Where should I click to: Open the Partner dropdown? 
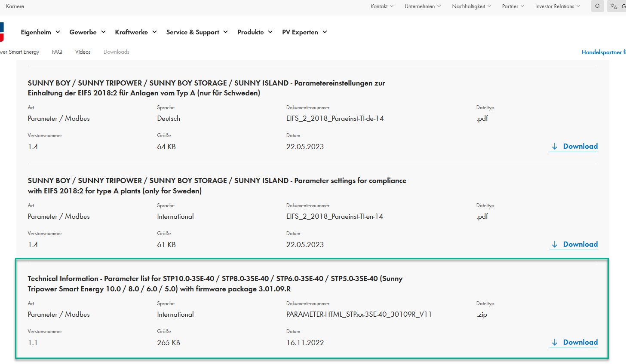(513, 6)
